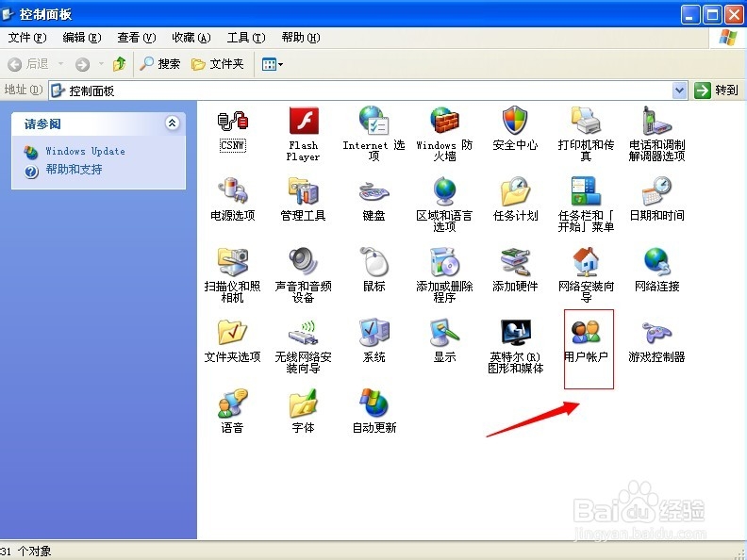Open 区域和语言选项 globe icon
747x560 pixels.
444,191
